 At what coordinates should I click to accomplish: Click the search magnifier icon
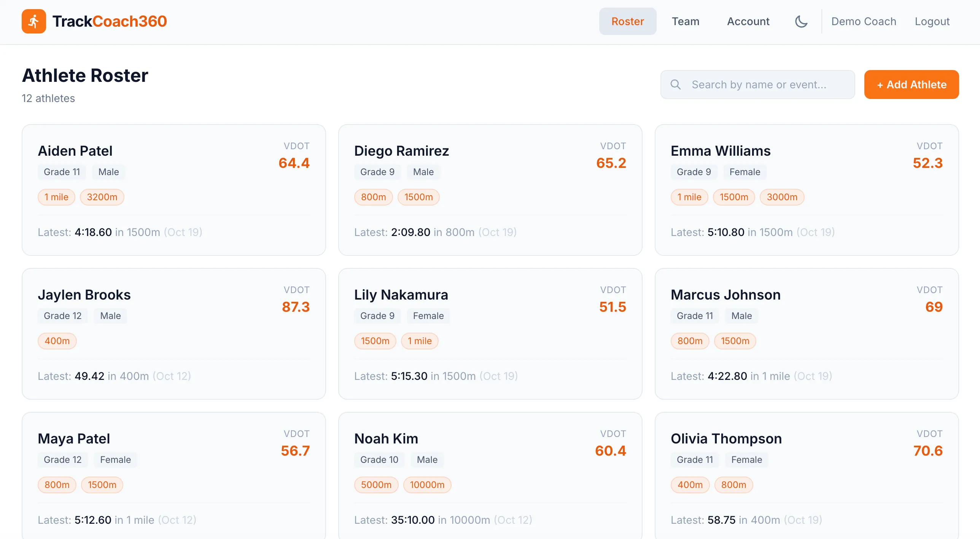click(676, 84)
